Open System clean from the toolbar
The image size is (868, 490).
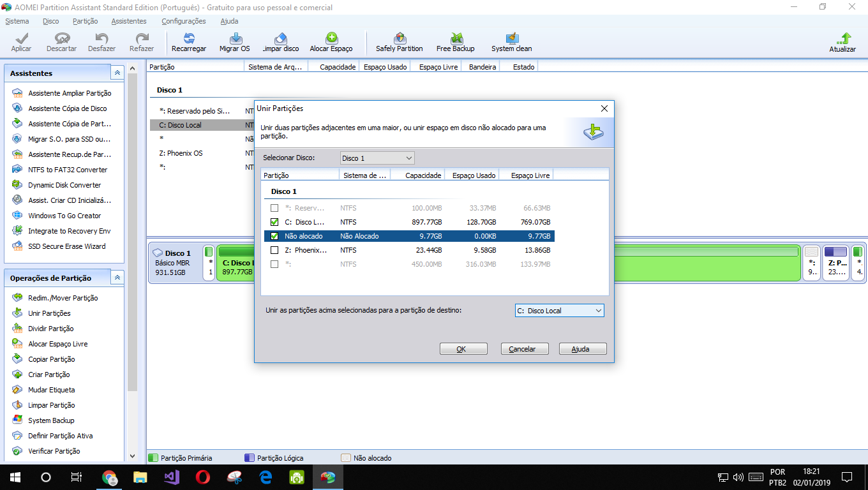[512, 43]
